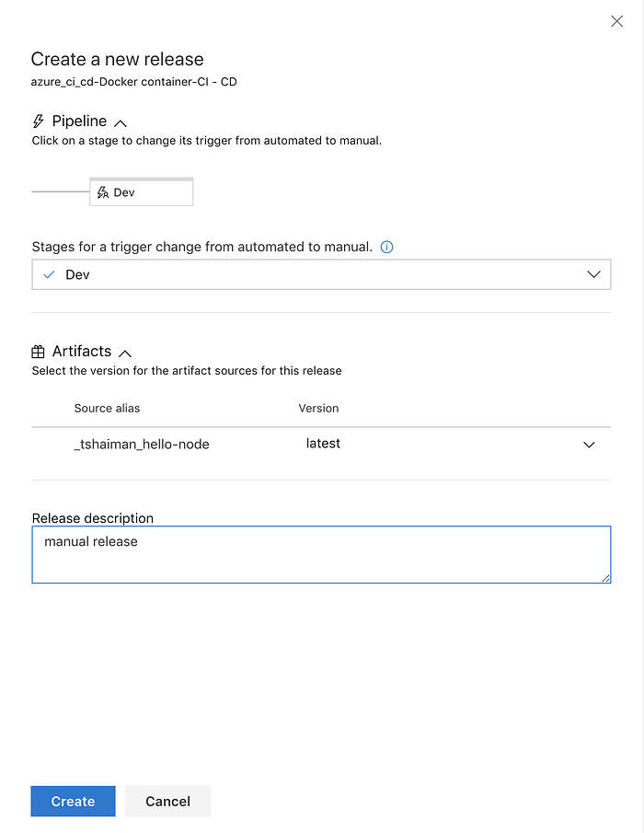Click the Version column header

pyautogui.click(x=318, y=408)
